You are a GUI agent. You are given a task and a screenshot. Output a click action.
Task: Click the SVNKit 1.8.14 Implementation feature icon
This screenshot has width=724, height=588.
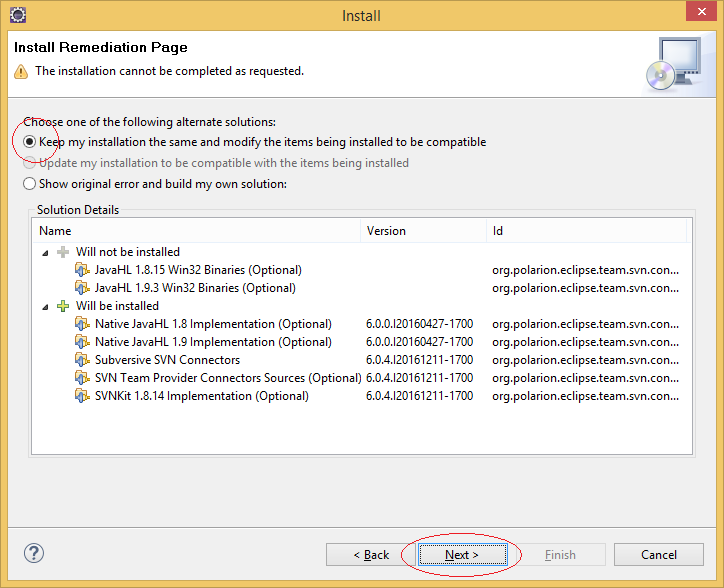pos(82,396)
